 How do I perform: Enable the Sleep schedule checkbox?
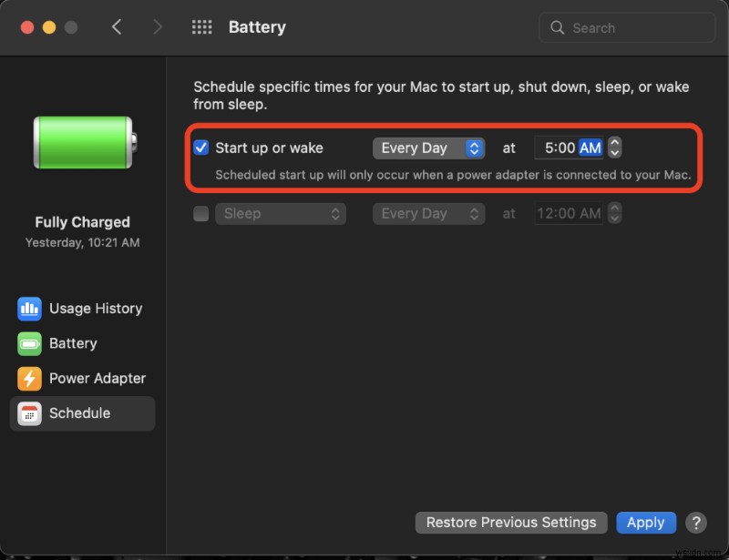(x=201, y=213)
